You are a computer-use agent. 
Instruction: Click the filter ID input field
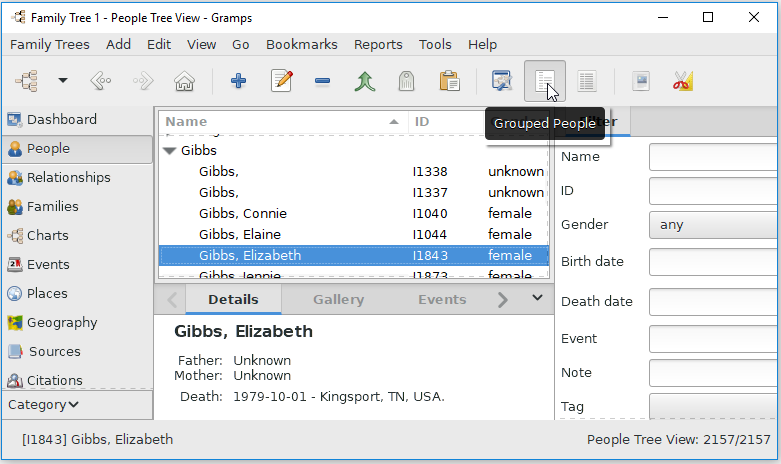(714, 191)
